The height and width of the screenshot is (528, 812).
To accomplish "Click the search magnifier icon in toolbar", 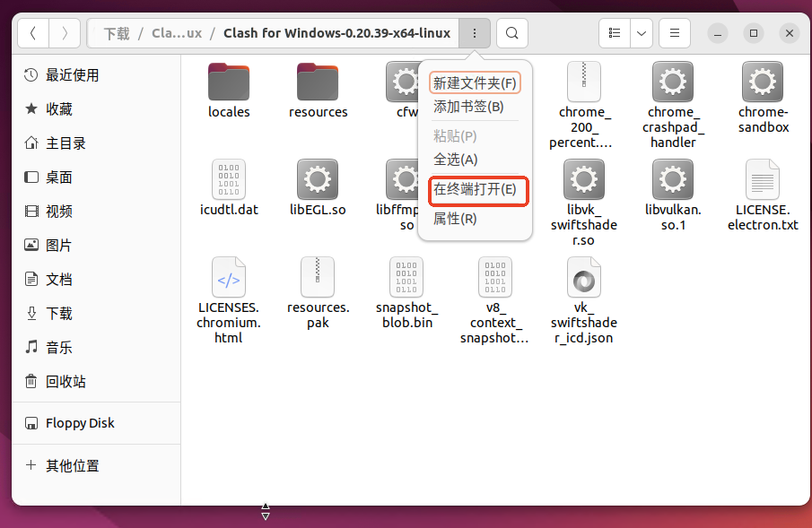I will point(511,34).
